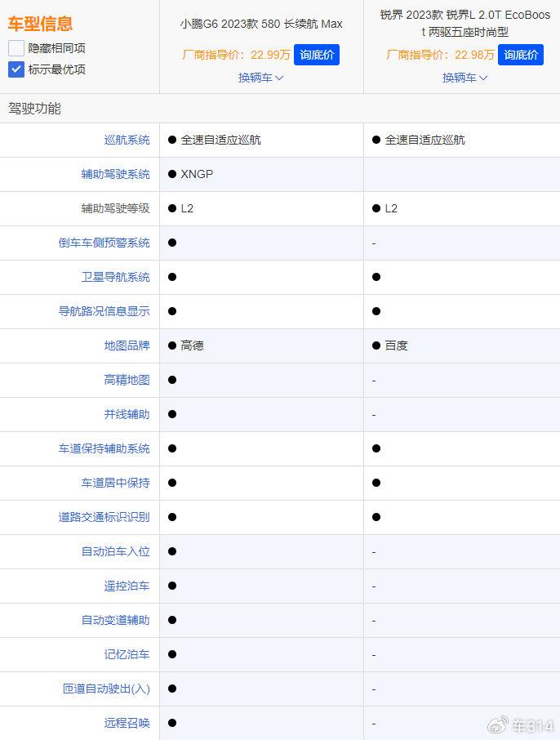
Task: Open the 地图品牌 link
Action: pos(127,345)
